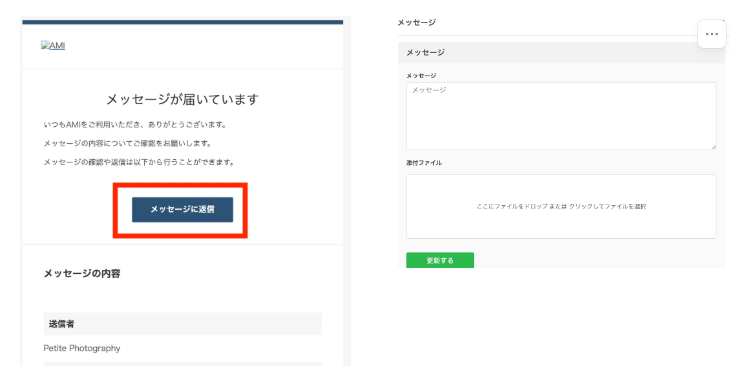Click the メッセージの内容 section heading
Screen dimensions: 748x383
coord(82,273)
